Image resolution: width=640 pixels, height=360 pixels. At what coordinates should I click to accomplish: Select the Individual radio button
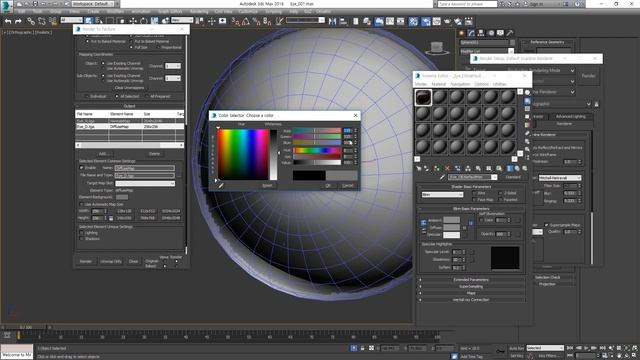click(x=87, y=96)
